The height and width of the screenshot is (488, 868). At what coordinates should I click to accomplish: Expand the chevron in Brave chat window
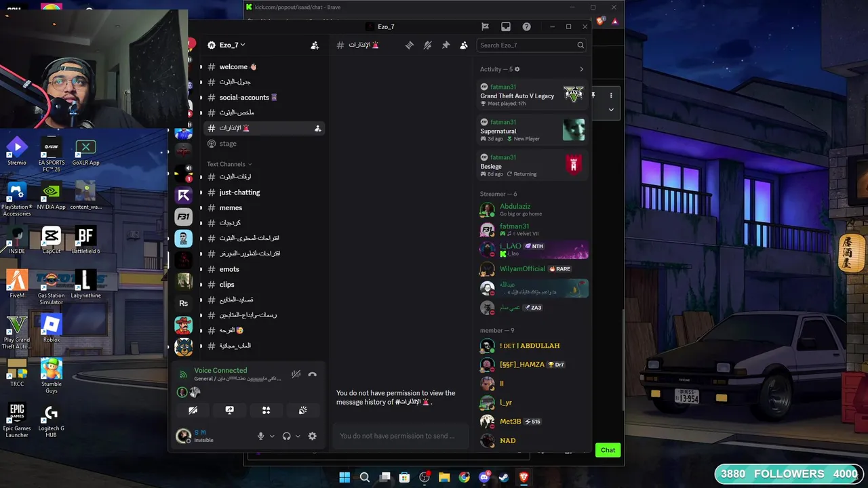(611, 110)
